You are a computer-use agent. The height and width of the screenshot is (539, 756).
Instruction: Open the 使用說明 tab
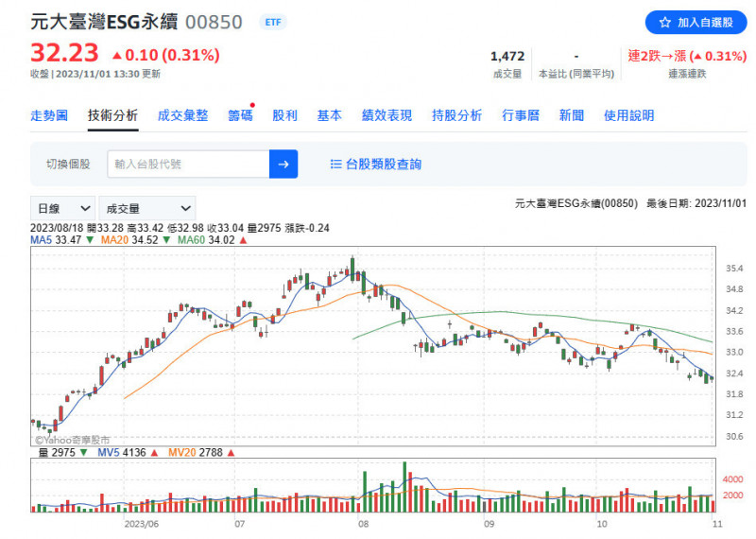pos(628,115)
